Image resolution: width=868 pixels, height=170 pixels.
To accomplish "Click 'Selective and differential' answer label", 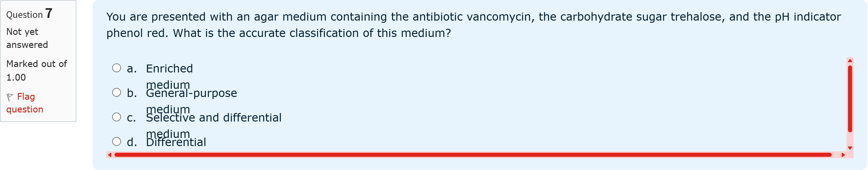I will pyautogui.click(x=214, y=118).
